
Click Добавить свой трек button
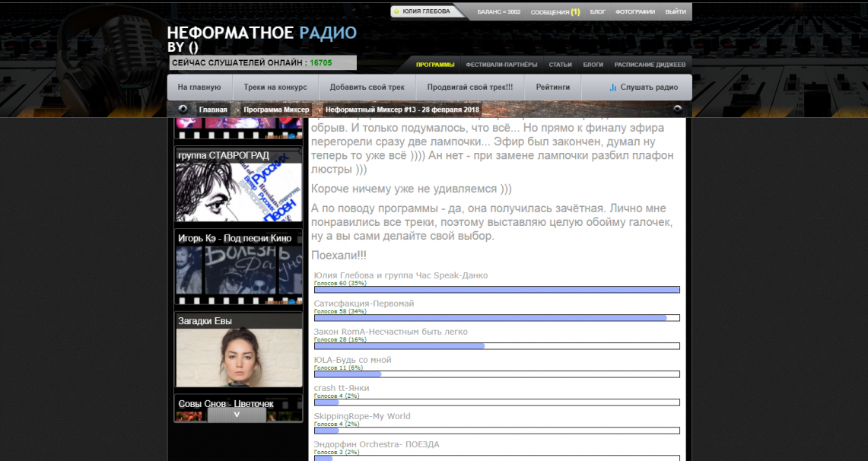[x=367, y=87]
